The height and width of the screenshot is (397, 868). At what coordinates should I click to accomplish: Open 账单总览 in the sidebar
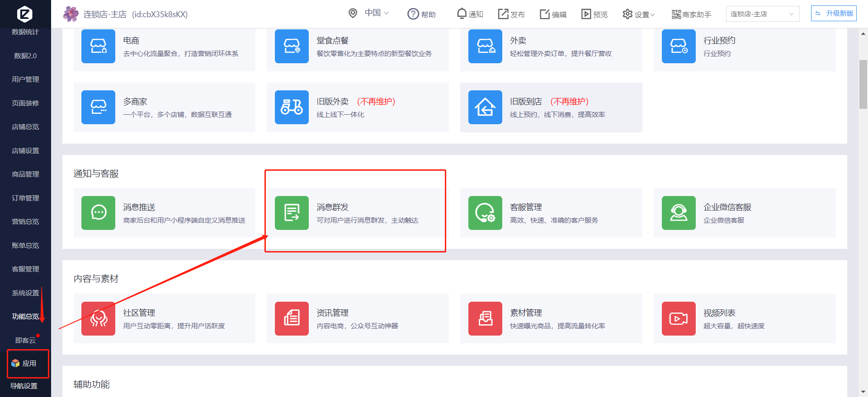click(x=25, y=245)
